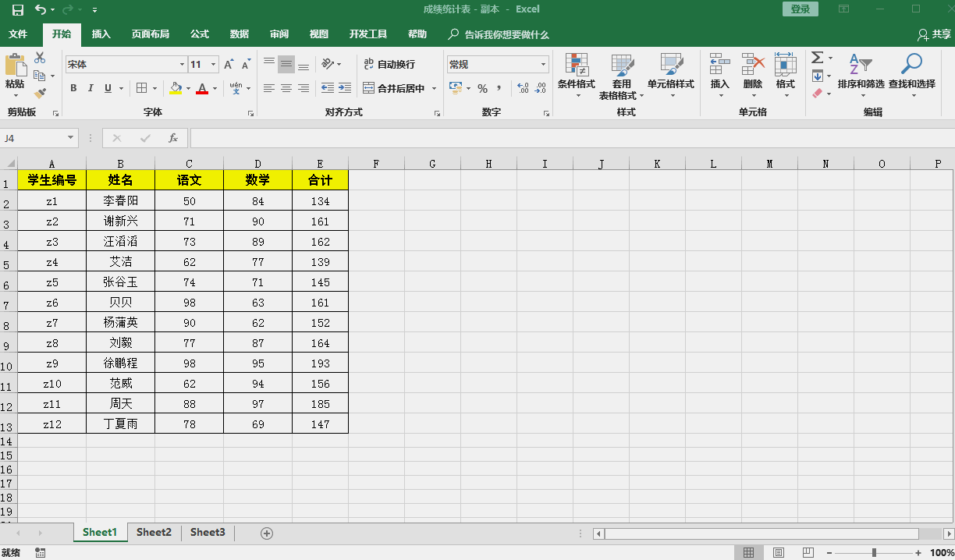This screenshot has width=955, height=560.
Task: Open the Sheet2 worksheet tab
Action: pyautogui.click(x=153, y=532)
